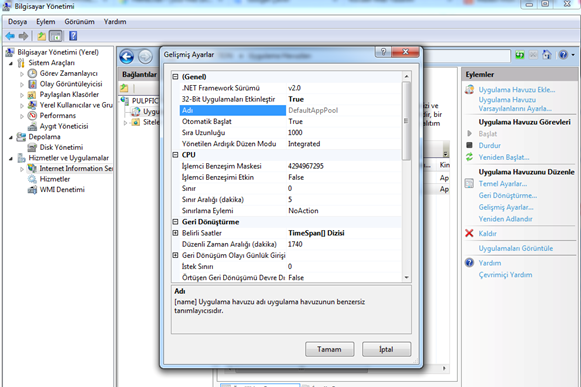Viewport: 581px width, 387px height.
Task: Click the Kaldır red X icon
Action: pyautogui.click(x=469, y=233)
